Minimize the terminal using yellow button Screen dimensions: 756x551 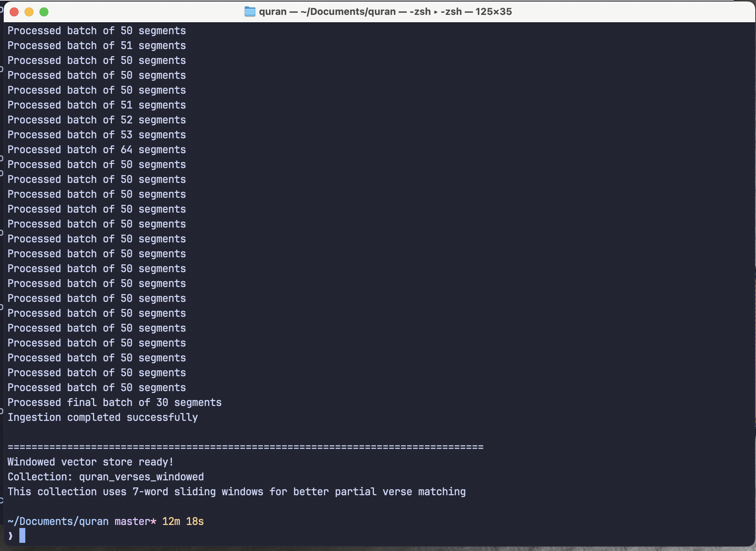[29, 12]
